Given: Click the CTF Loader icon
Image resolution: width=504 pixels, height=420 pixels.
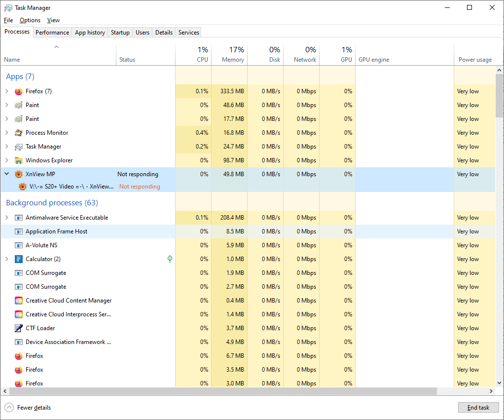Looking at the screenshot, I should coord(19,328).
